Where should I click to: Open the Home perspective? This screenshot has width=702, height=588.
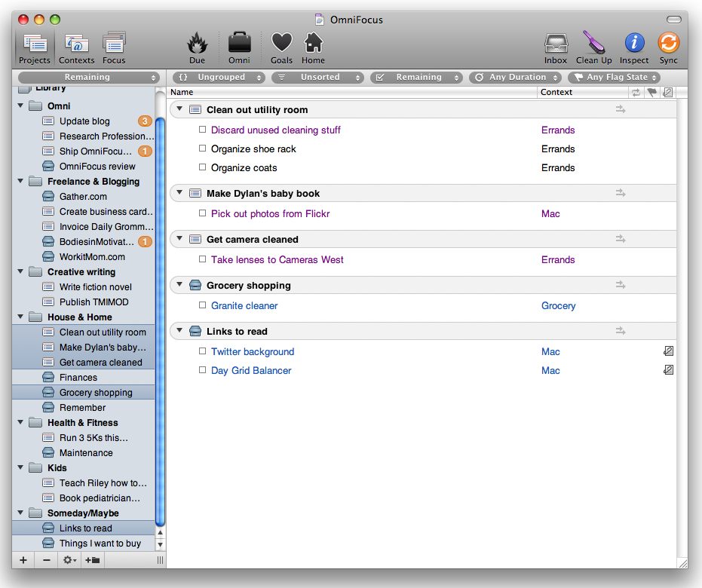tap(313, 48)
